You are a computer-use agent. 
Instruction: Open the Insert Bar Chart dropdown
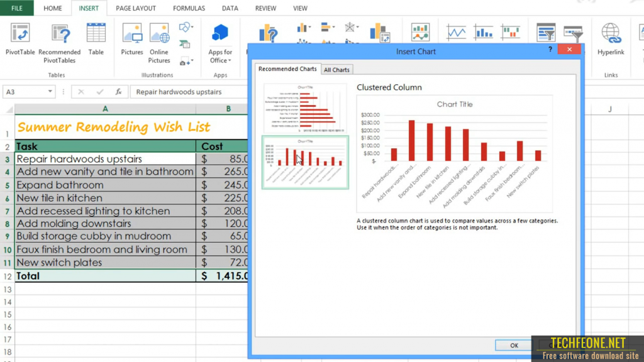[328, 28]
